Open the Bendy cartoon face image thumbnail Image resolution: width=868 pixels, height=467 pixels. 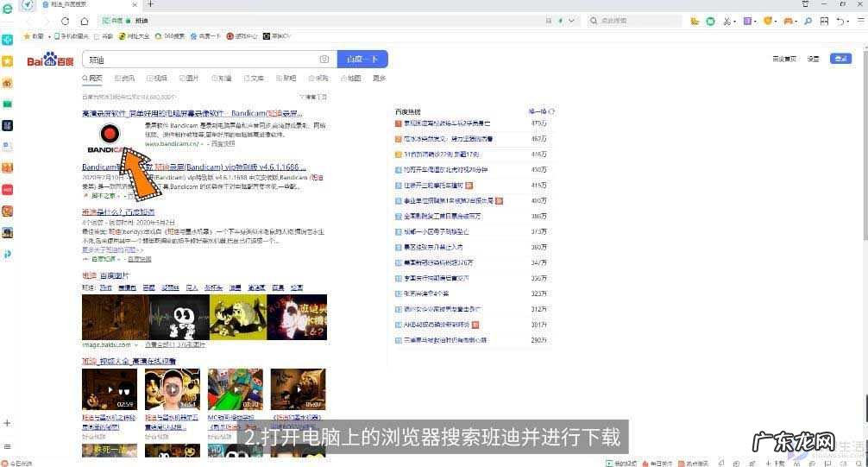click(179, 318)
